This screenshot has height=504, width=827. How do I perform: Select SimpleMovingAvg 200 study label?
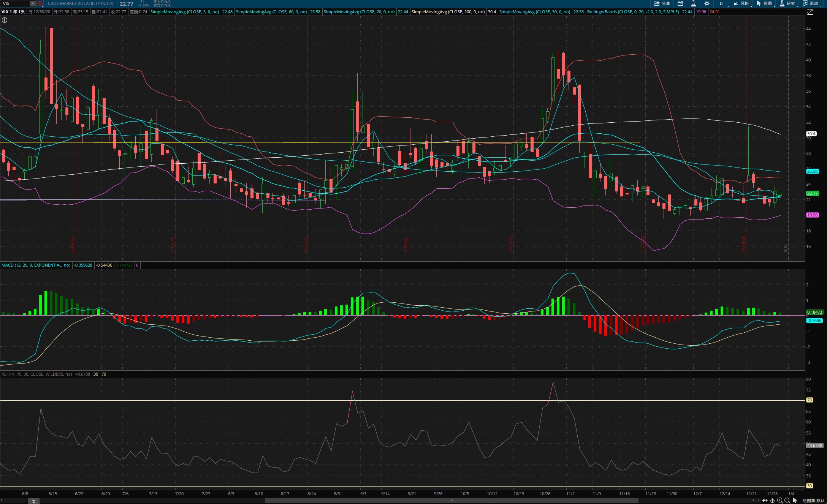pyautogui.click(x=448, y=12)
